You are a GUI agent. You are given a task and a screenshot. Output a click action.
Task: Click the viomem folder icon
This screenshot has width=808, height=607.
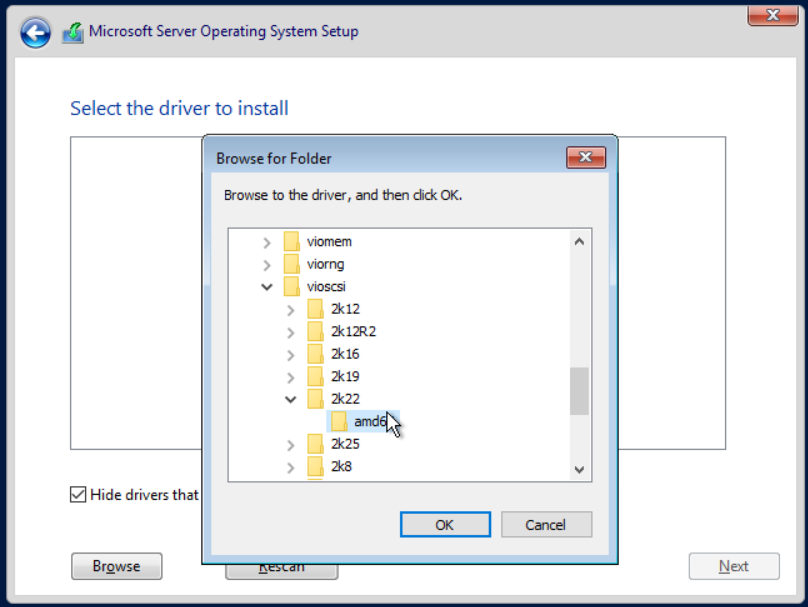tap(292, 242)
